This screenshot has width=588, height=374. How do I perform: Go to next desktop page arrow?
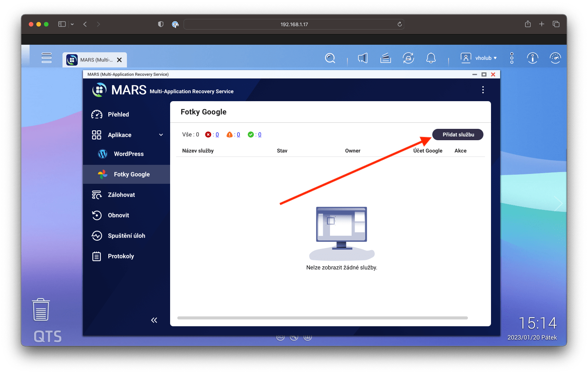[558, 203]
